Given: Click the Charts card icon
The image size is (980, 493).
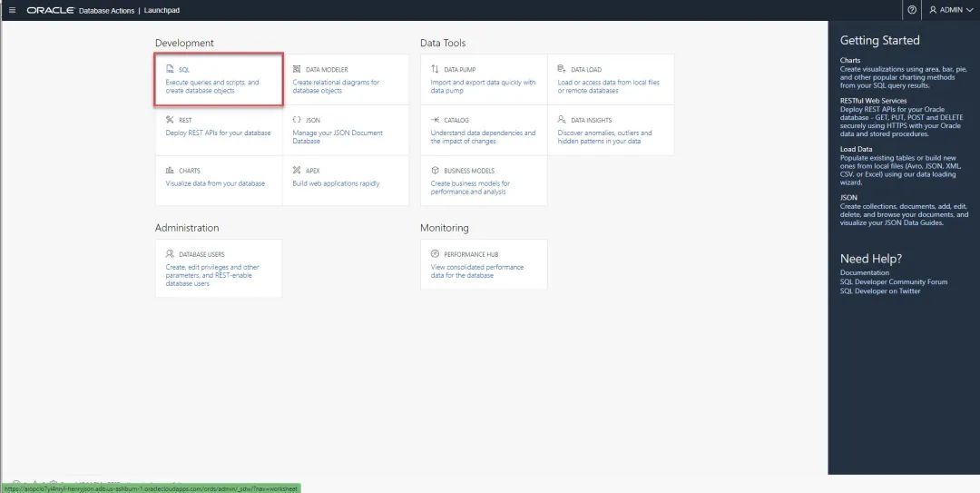Looking at the screenshot, I should [170, 170].
